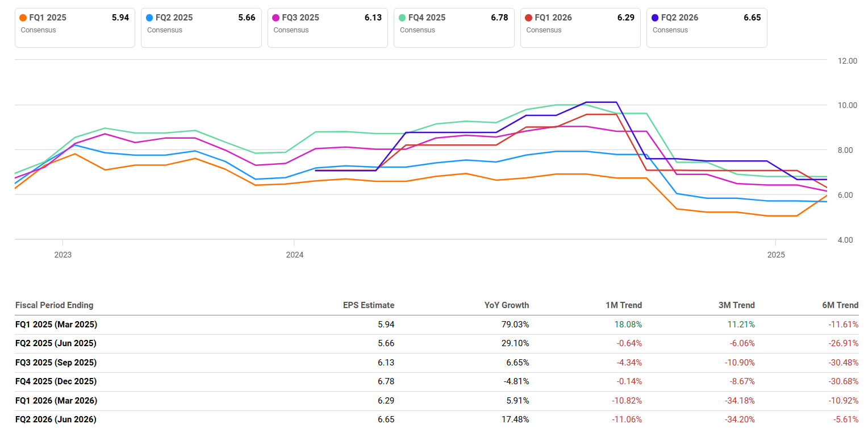Click the blue FQ2 2025 series dot
The width and height of the screenshot is (868, 428).
[149, 18]
